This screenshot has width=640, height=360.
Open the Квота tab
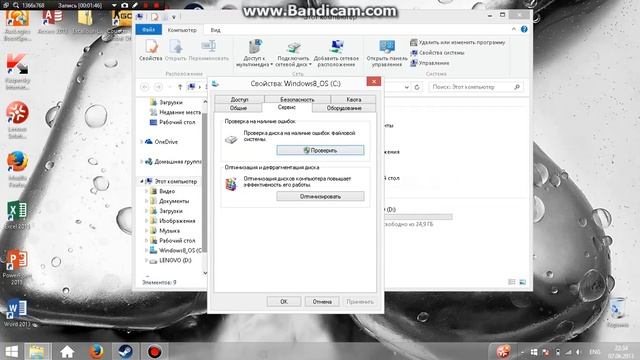(x=353, y=99)
